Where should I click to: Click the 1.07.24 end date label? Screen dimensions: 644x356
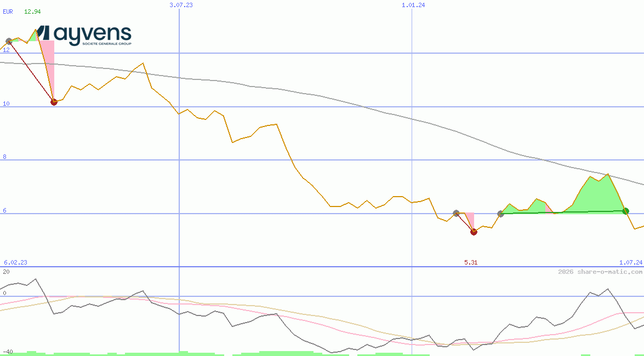630,263
